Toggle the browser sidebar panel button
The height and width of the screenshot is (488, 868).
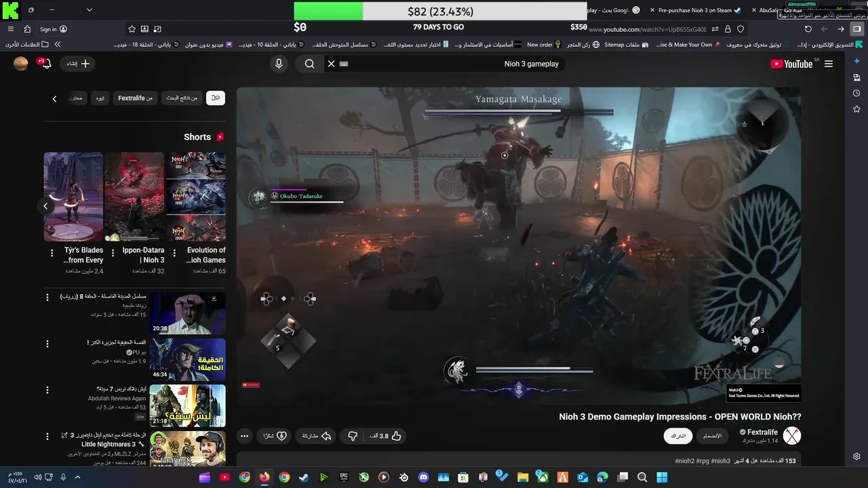point(857,29)
